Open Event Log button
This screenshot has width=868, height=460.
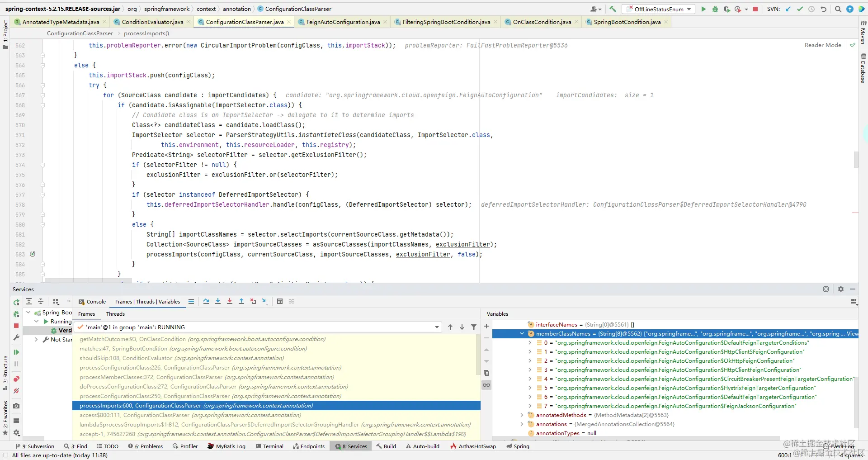[839, 446]
